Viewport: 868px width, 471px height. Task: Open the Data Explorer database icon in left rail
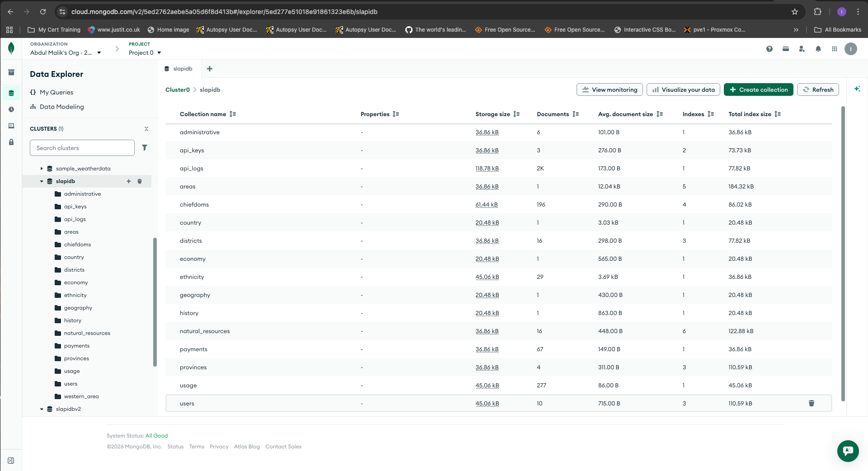[11, 93]
